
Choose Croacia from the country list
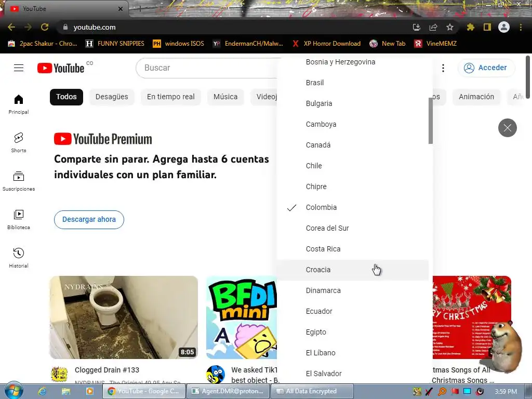[353, 270]
